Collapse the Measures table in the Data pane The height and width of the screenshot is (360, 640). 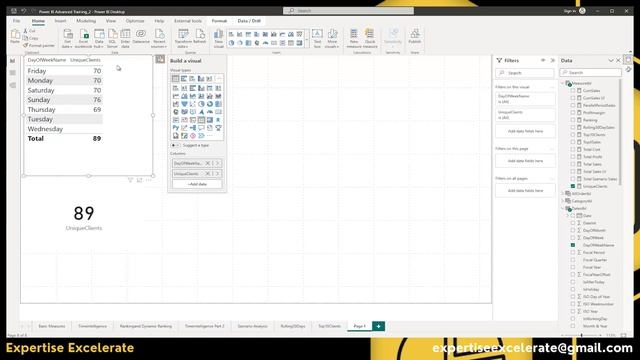point(563,83)
